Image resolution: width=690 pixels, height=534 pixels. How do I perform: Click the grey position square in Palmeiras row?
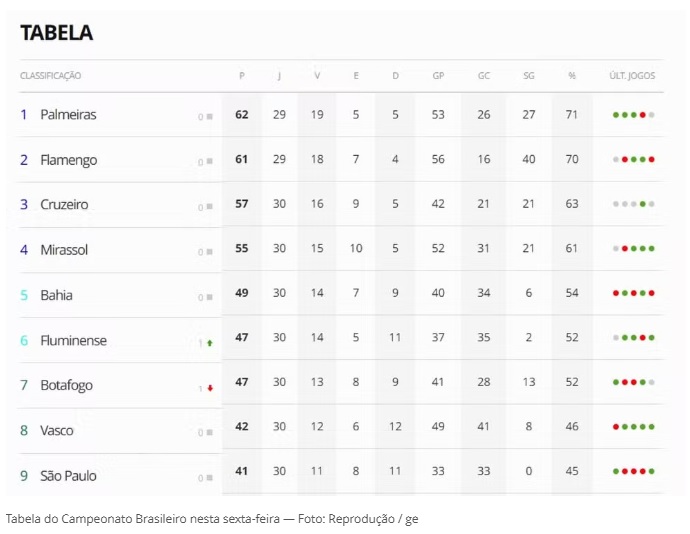pyautogui.click(x=209, y=117)
